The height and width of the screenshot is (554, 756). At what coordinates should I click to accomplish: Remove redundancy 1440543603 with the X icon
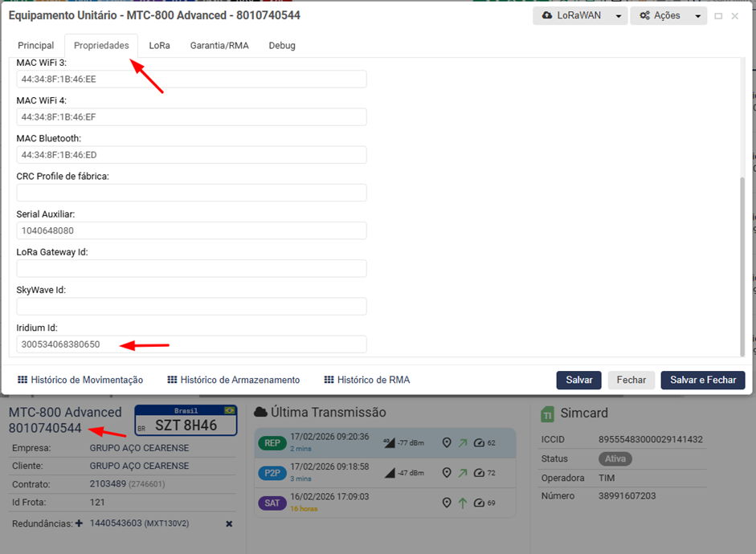229,523
